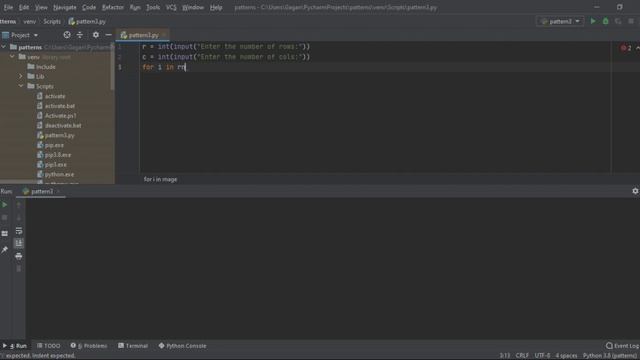Run the pattern2 configuration with the green play button
The width and height of the screenshot is (640, 360).
593,21
